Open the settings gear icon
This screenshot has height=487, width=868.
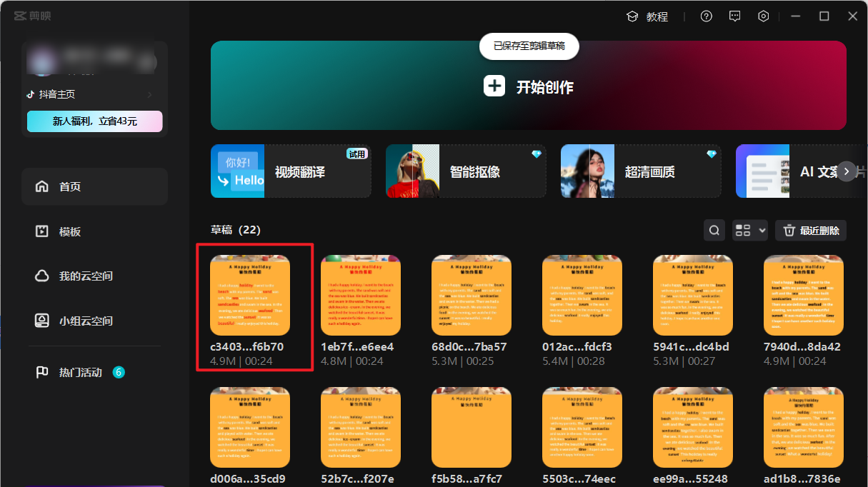coord(763,16)
